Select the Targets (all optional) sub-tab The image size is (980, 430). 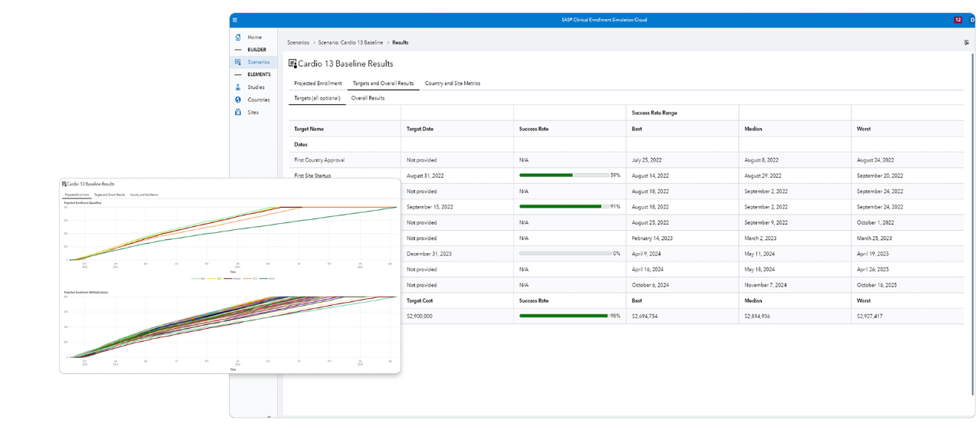click(317, 98)
